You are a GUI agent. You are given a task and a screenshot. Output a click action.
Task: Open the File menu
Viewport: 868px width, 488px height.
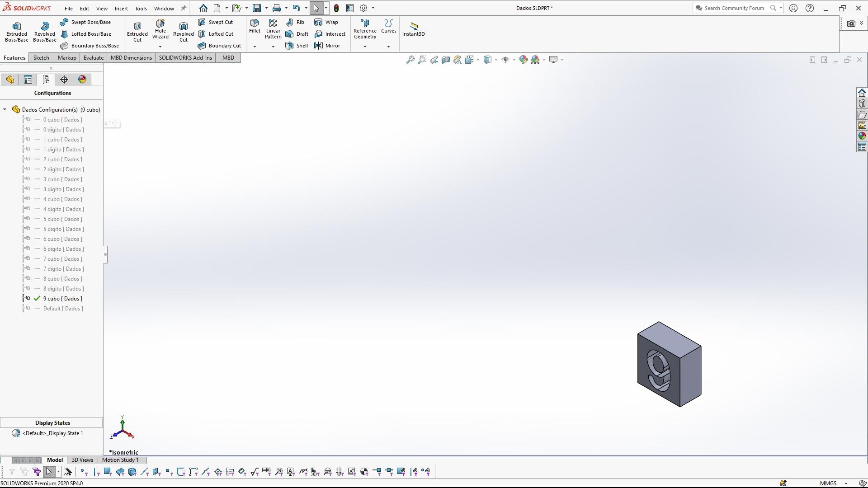pyautogui.click(x=68, y=9)
